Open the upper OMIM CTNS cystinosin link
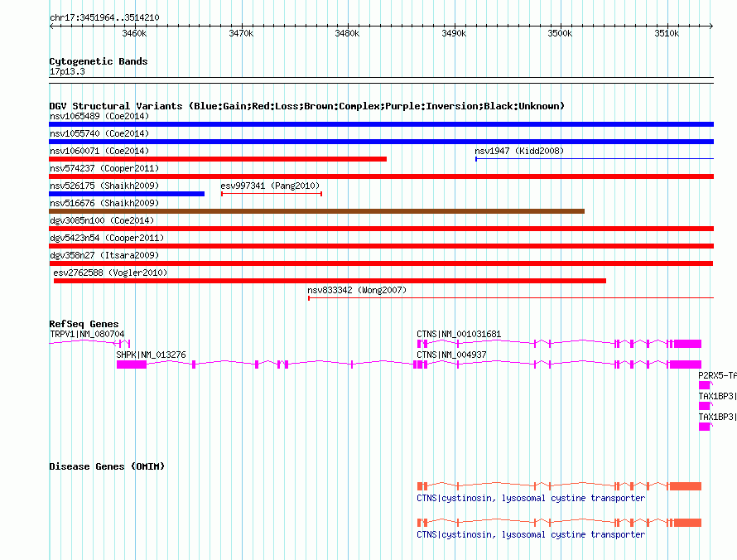The width and height of the screenshot is (737, 560). [531, 498]
